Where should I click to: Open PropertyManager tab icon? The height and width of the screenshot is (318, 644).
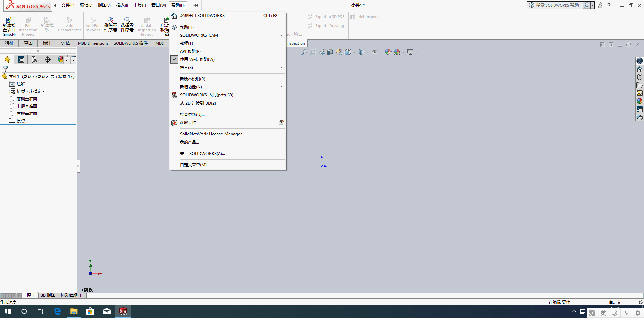[21, 59]
